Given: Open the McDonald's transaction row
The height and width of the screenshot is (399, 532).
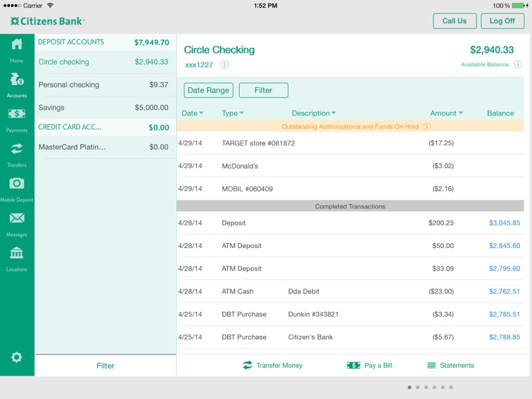Looking at the screenshot, I should 350,166.
